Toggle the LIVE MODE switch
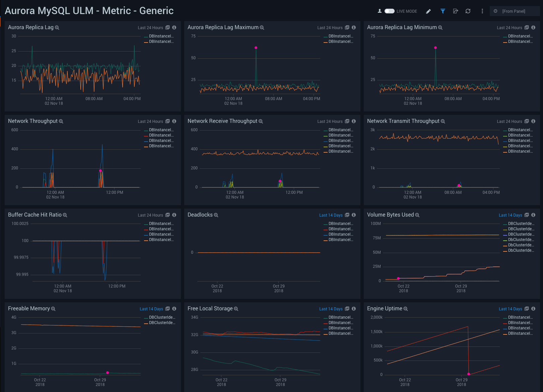The height and width of the screenshot is (392, 543). (x=390, y=11)
